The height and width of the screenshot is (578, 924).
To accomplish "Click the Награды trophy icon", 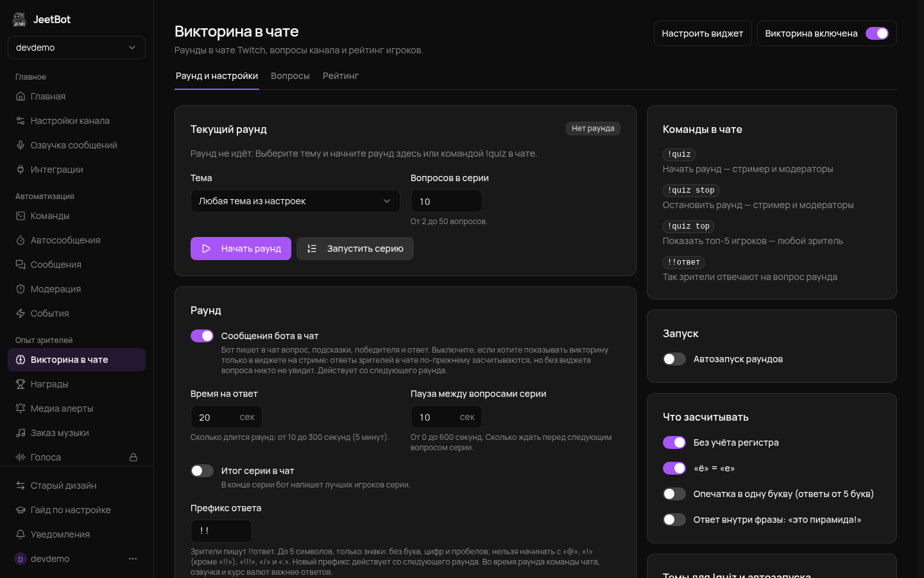I will (21, 384).
